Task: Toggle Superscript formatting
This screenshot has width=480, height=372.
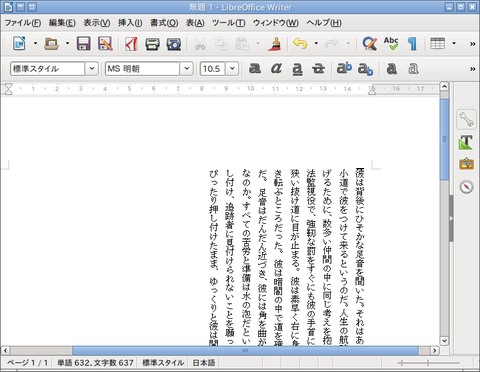Action: click(344, 68)
